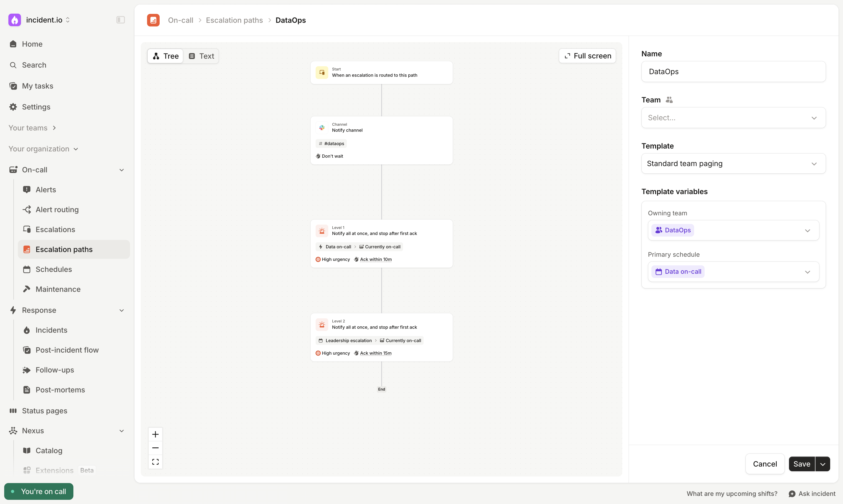Screen dimensions: 843x504
Task: Save the escalation path
Action: (802, 464)
